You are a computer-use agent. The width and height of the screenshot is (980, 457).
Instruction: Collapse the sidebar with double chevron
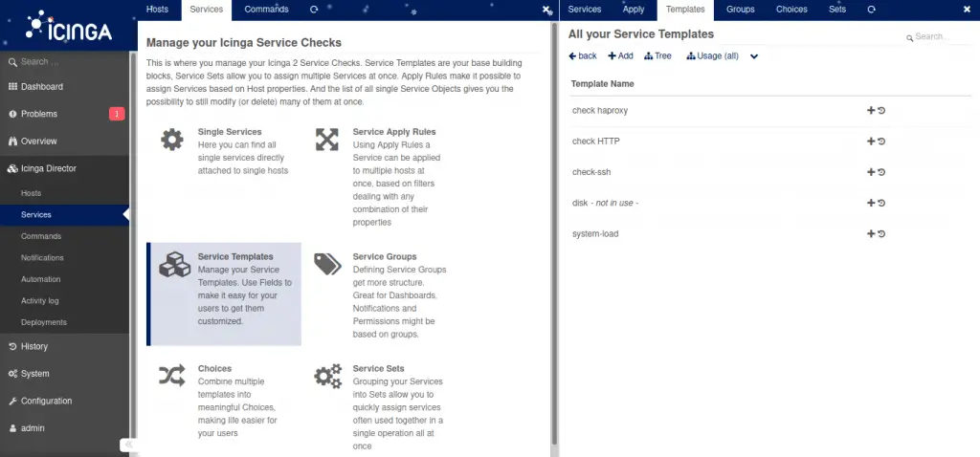click(129, 445)
